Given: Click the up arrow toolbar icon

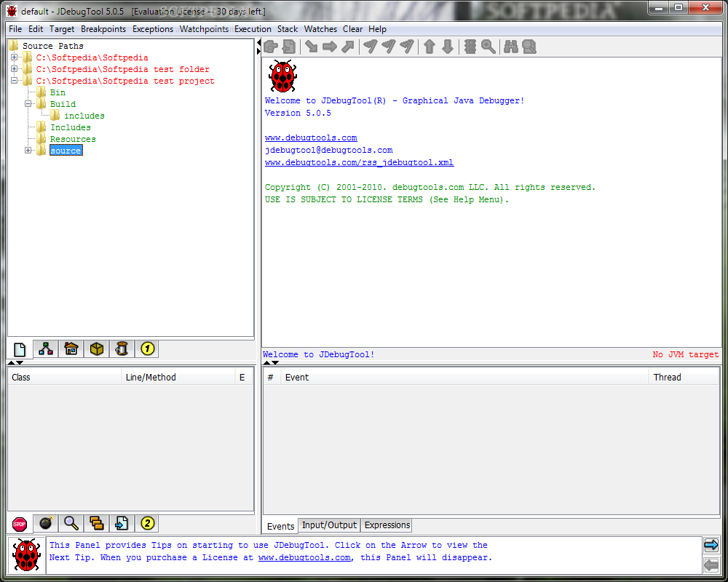Looking at the screenshot, I should click(x=430, y=47).
